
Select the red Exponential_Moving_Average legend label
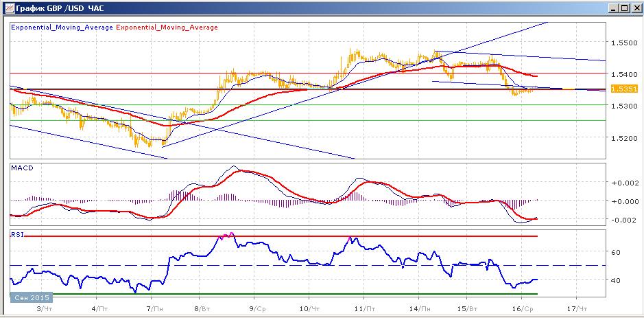(167, 27)
